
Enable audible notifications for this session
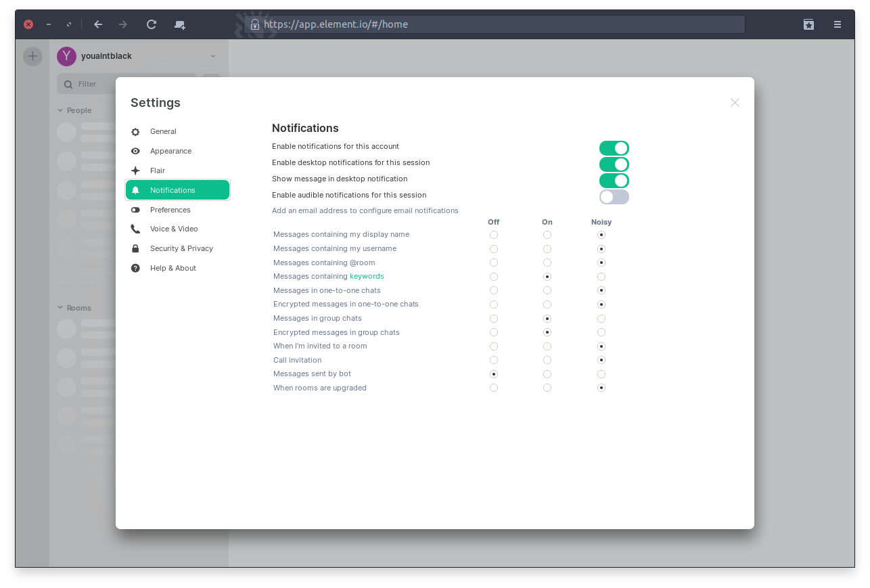click(x=614, y=197)
